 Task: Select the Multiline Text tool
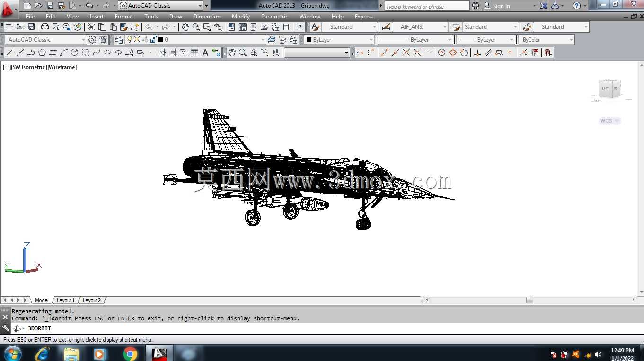point(205,53)
